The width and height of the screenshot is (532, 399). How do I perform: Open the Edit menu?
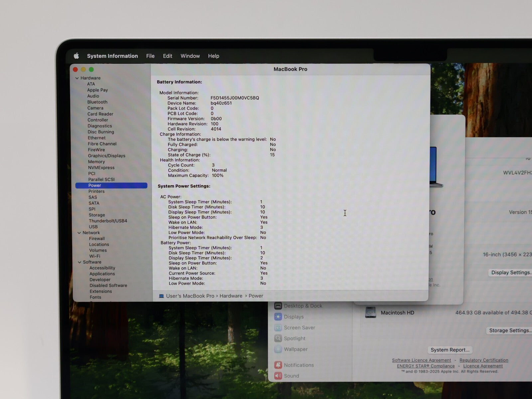(168, 56)
